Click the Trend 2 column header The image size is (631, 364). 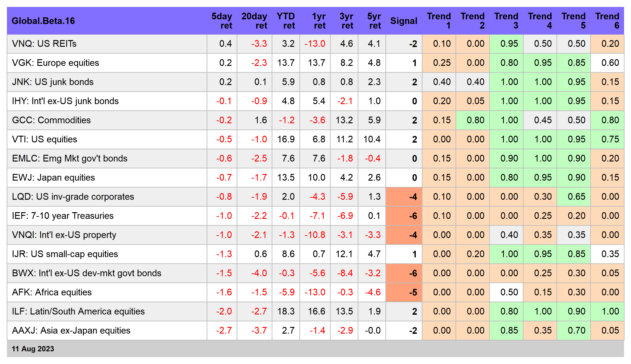[472, 21]
